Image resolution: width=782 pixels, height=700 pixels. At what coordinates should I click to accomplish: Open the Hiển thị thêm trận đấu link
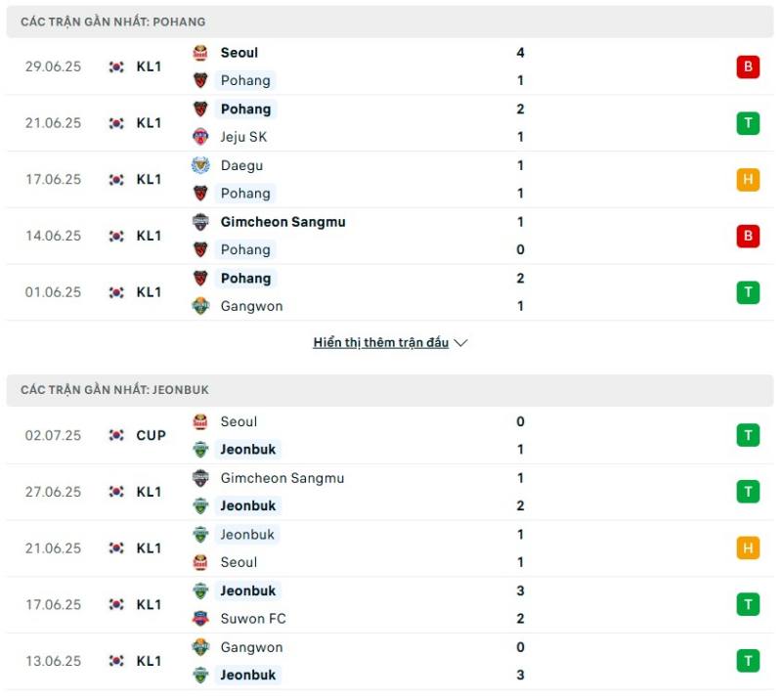click(381, 343)
